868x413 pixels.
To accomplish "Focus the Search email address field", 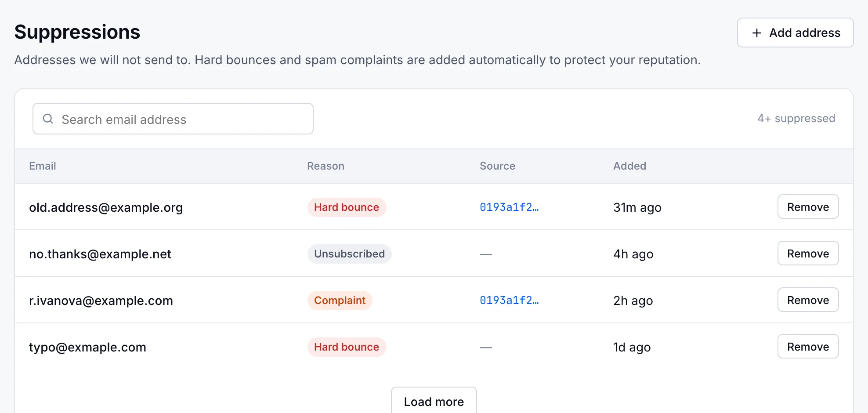I will click(x=173, y=119).
